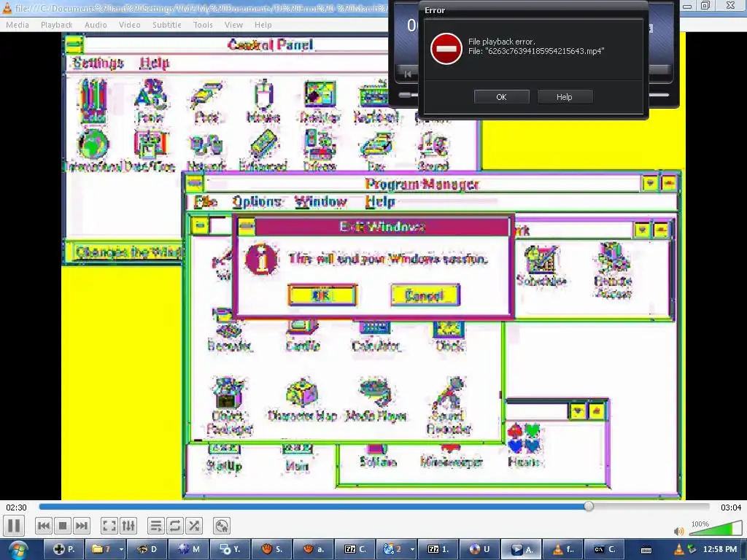This screenshot has height=560, width=747.
Task: Click International globe icon in Control Panel
Action: 93,150
